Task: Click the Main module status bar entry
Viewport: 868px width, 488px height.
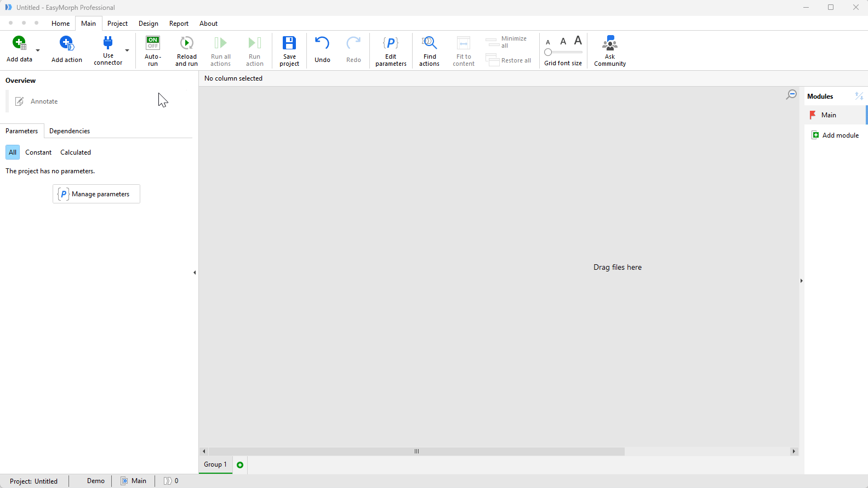Action: click(134, 481)
